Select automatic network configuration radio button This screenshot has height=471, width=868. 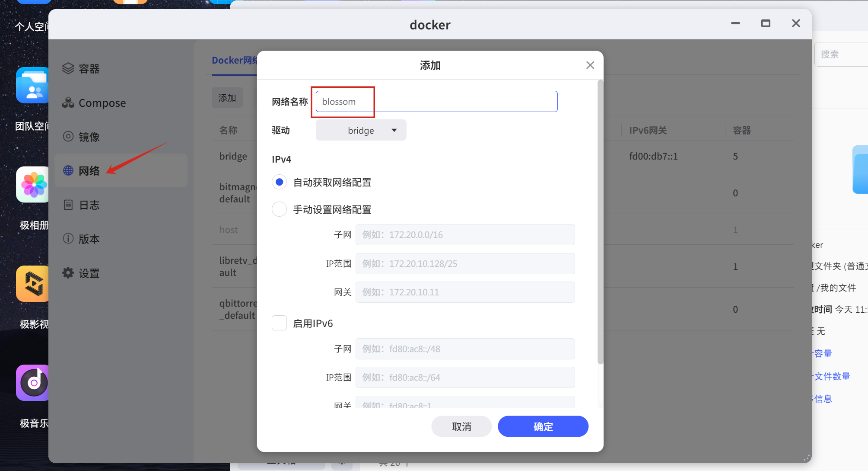(279, 182)
